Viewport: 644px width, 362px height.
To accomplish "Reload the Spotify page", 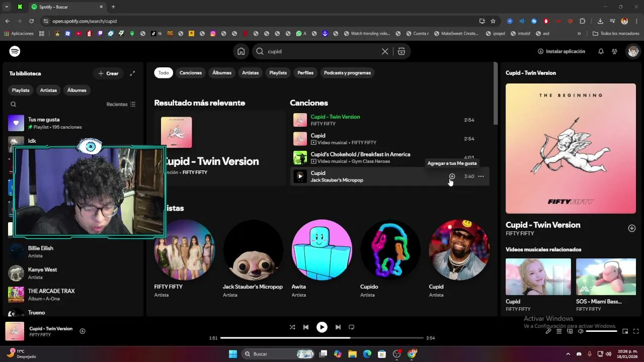I will pos(31,21).
